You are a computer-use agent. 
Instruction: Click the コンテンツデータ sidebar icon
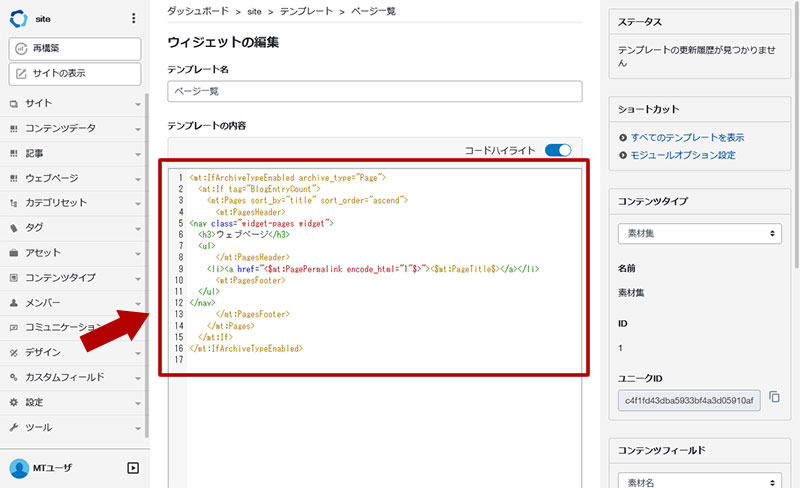tap(14, 129)
